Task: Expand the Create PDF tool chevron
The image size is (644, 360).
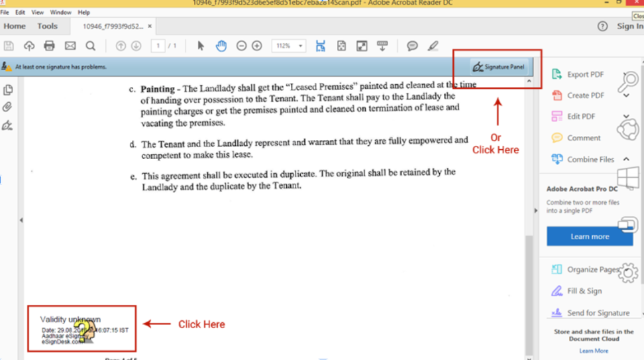Action: pyautogui.click(x=626, y=95)
